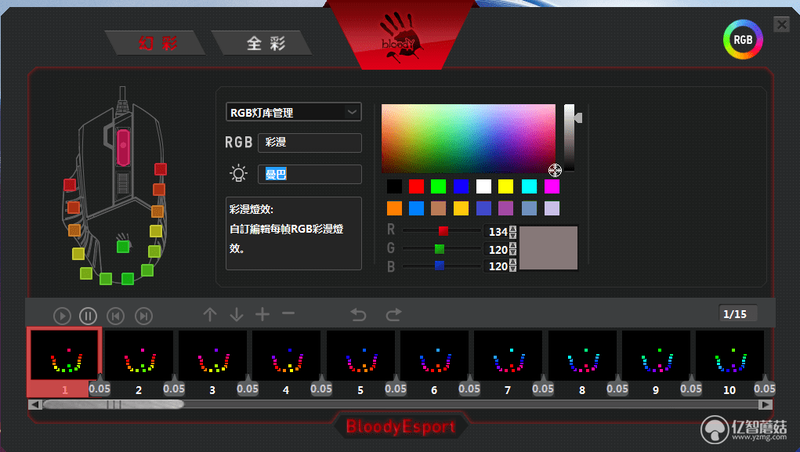The image size is (800, 452).
Task: Close the RGB editor window
Action: [x=781, y=24]
